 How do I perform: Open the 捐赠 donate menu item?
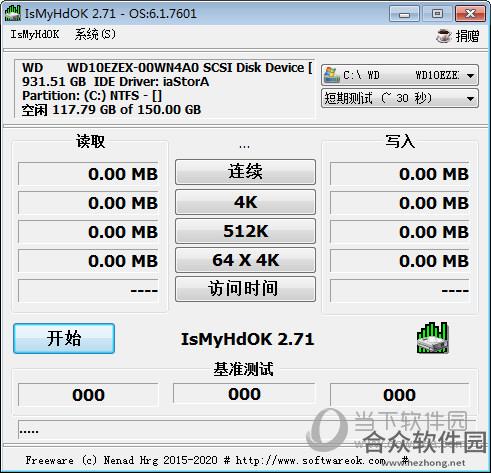[467, 36]
